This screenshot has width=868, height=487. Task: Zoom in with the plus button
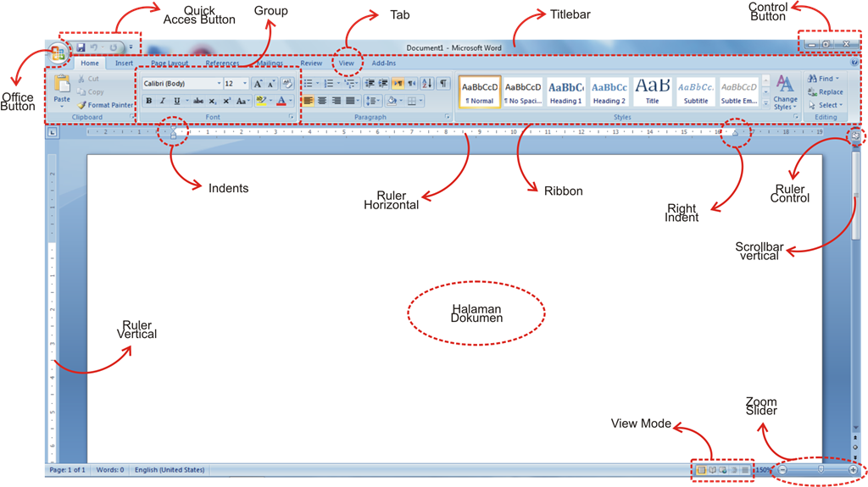pos(853,470)
